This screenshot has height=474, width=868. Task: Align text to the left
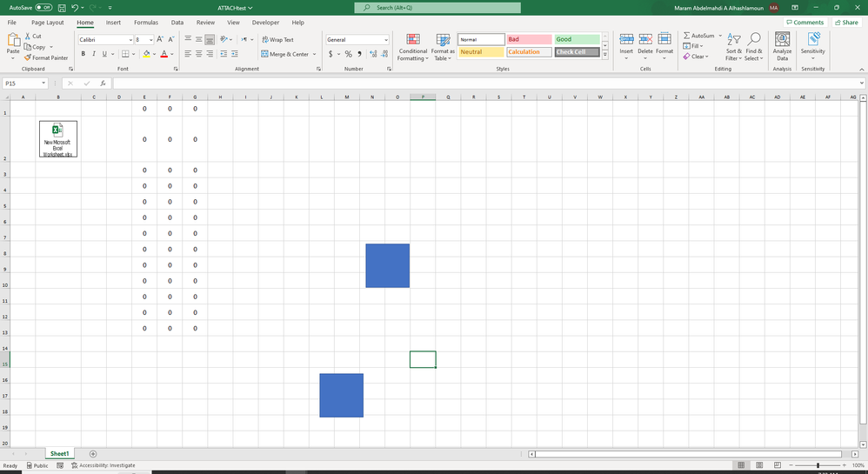[x=188, y=54]
